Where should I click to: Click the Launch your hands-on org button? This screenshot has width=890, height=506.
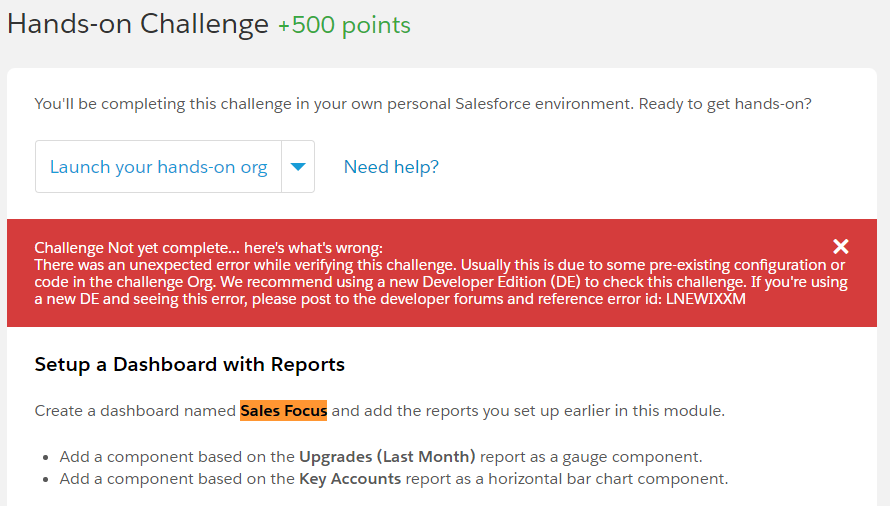(159, 167)
